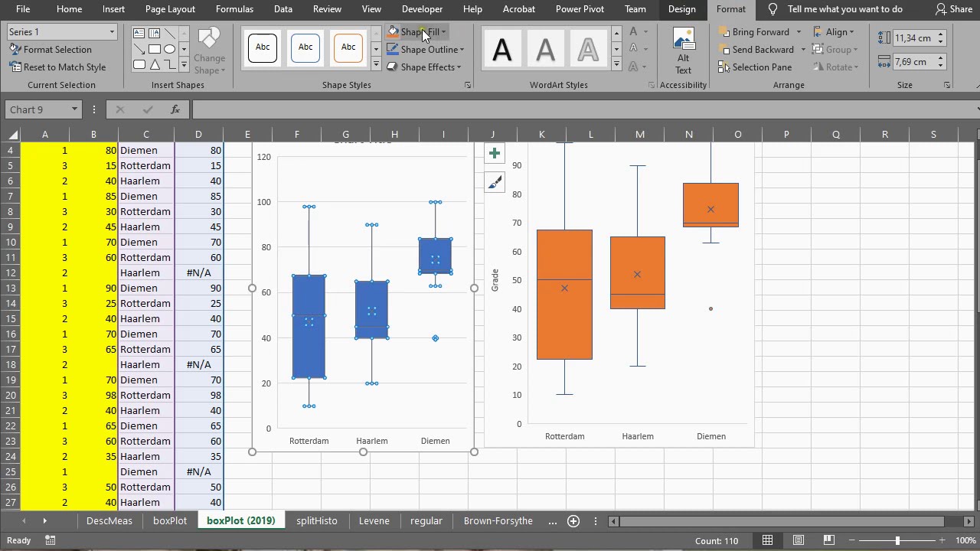Apply the blue outline Abc shape style
This screenshot has width=980, height=551.
click(305, 47)
